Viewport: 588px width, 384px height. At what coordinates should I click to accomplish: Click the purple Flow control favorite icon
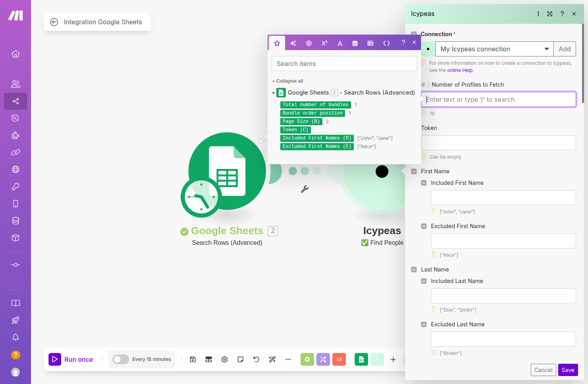tap(323, 359)
